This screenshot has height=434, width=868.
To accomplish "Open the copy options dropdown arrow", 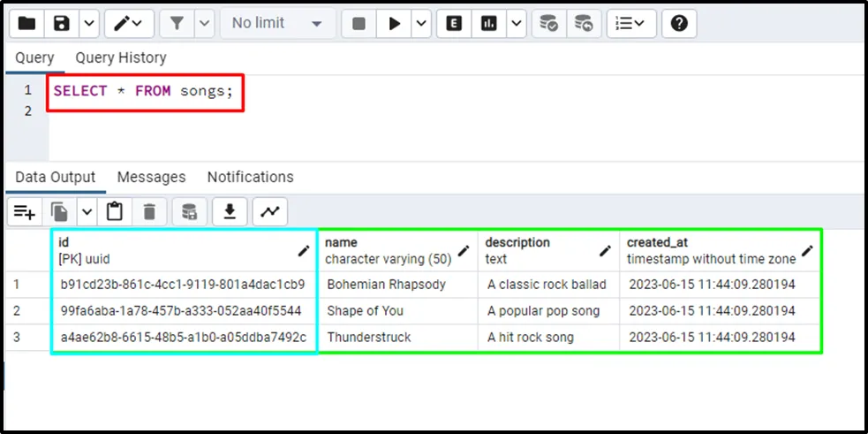I will coord(87,211).
